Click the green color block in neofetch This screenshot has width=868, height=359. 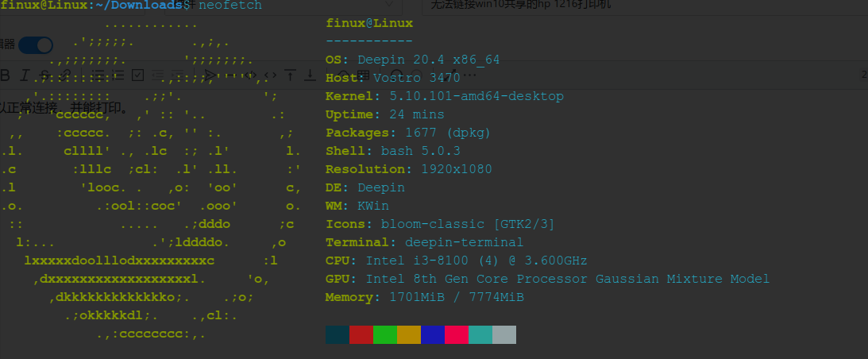[x=385, y=334]
